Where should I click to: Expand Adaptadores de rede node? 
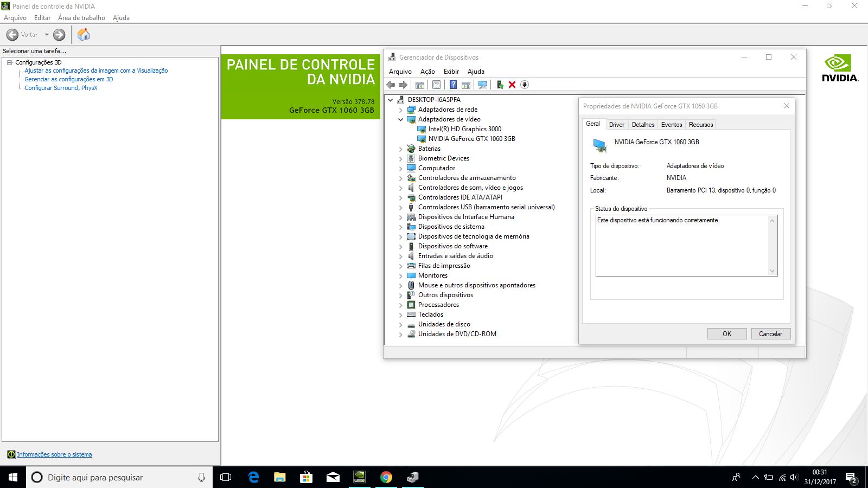coord(401,110)
